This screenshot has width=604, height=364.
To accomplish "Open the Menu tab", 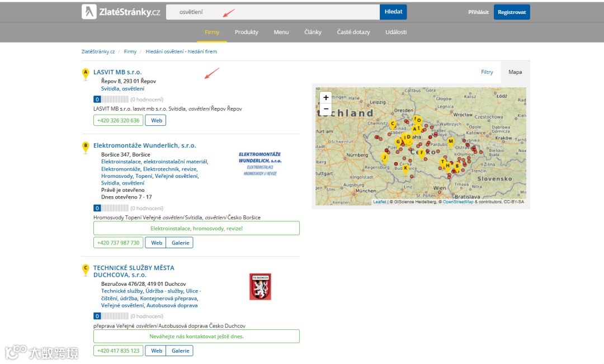I will 281,32.
